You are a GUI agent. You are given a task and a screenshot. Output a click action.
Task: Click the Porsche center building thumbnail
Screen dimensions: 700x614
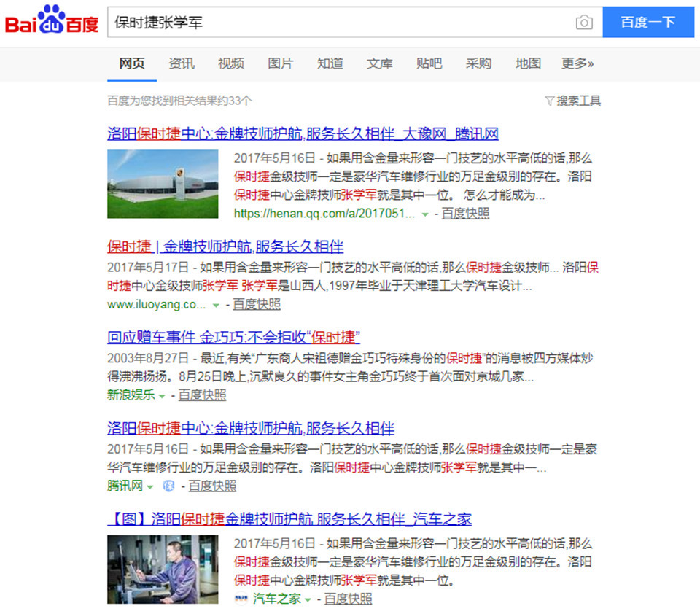coord(163,184)
